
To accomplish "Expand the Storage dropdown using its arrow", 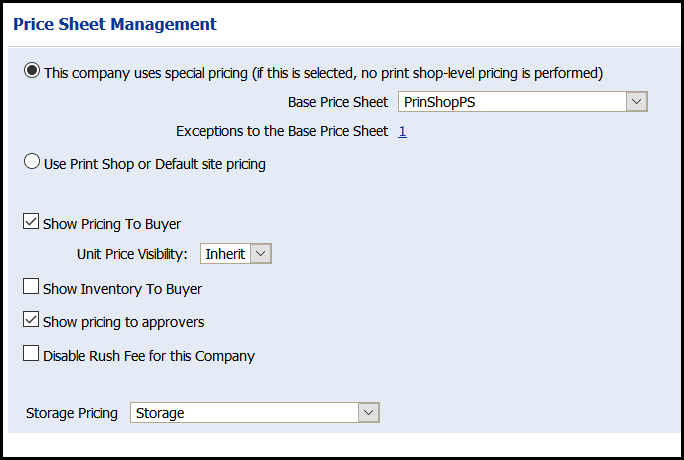I will (369, 412).
